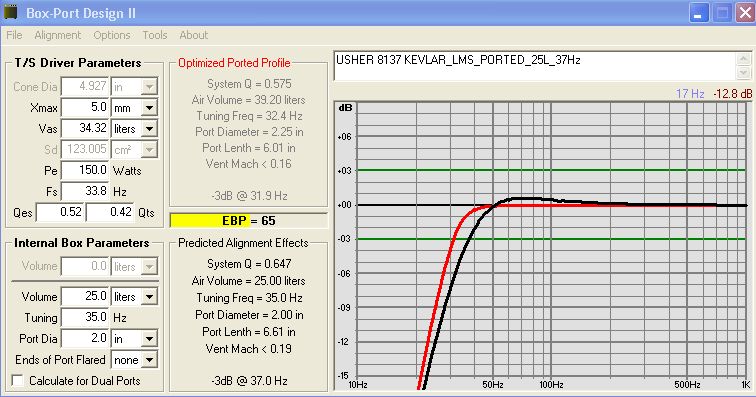The width and height of the screenshot is (756, 397).
Task: Open the About menu
Action: click(x=193, y=35)
